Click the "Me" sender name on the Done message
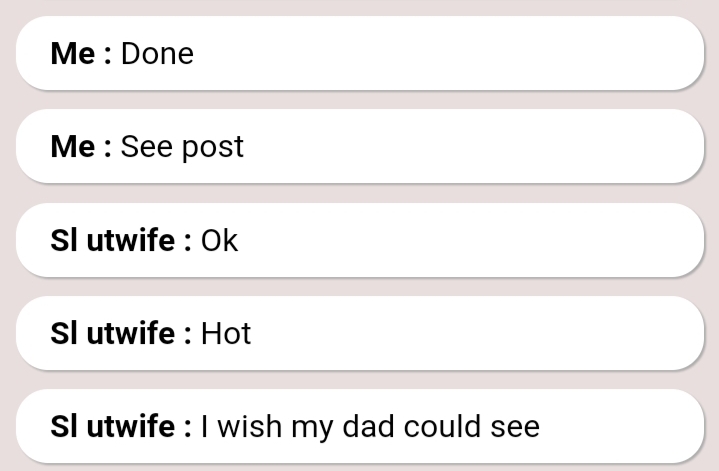This screenshot has height=471, width=719. [x=73, y=53]
